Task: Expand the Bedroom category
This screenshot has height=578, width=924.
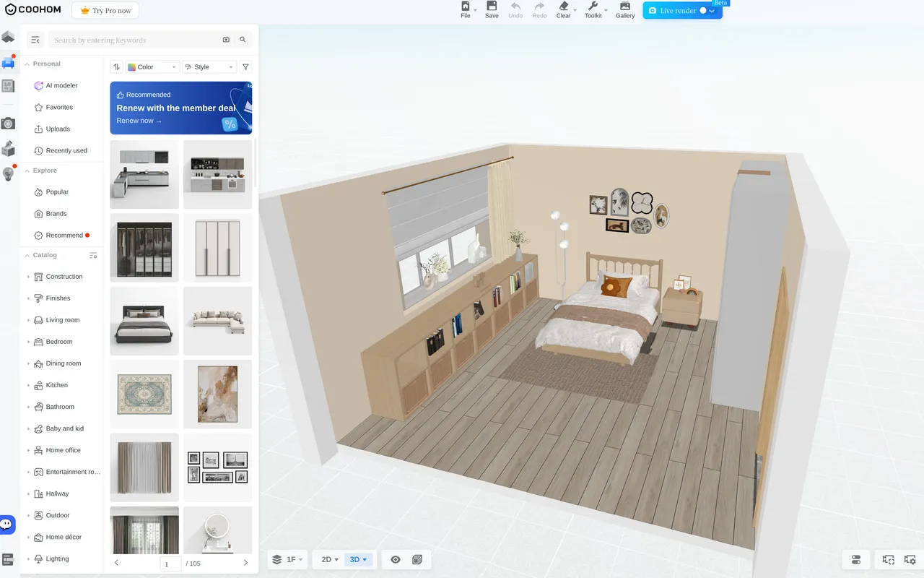Action: pyautogui.click(x=29, y=342)
